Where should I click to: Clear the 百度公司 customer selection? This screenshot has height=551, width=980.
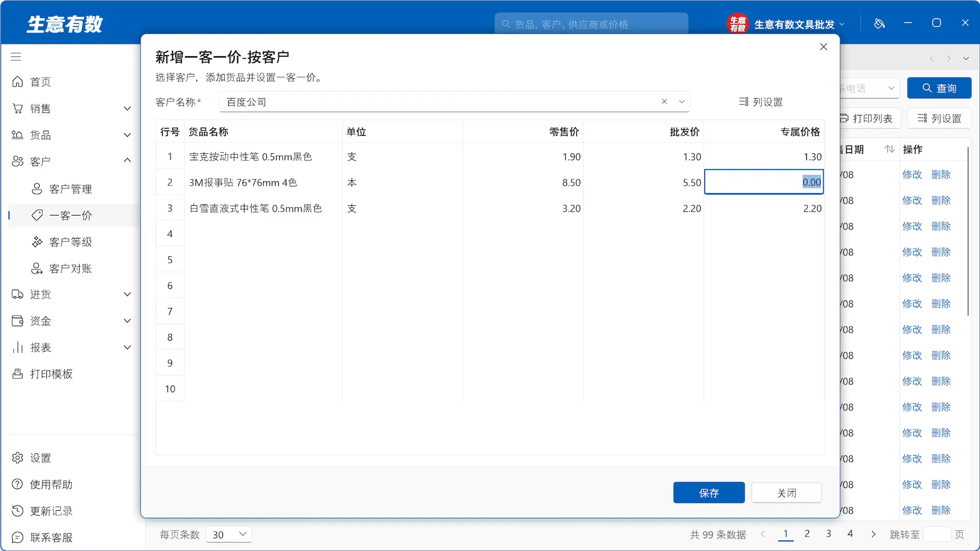click(x=665, y=102)
